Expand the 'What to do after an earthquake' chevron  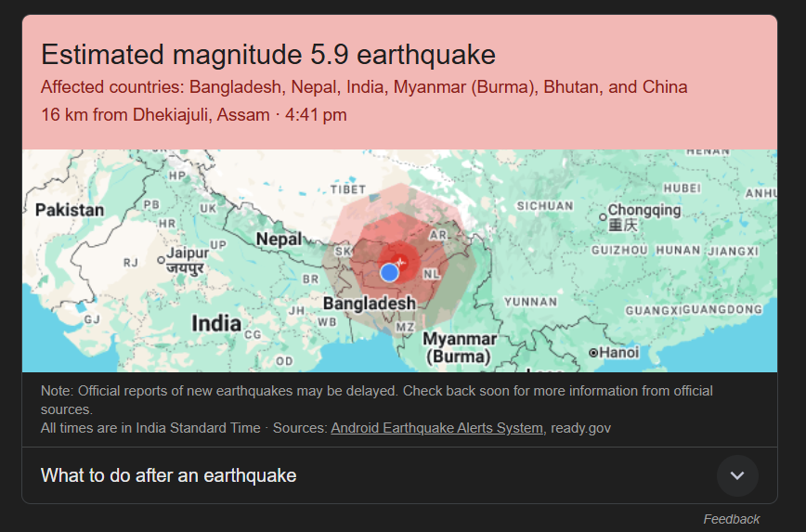click(737, 475)
